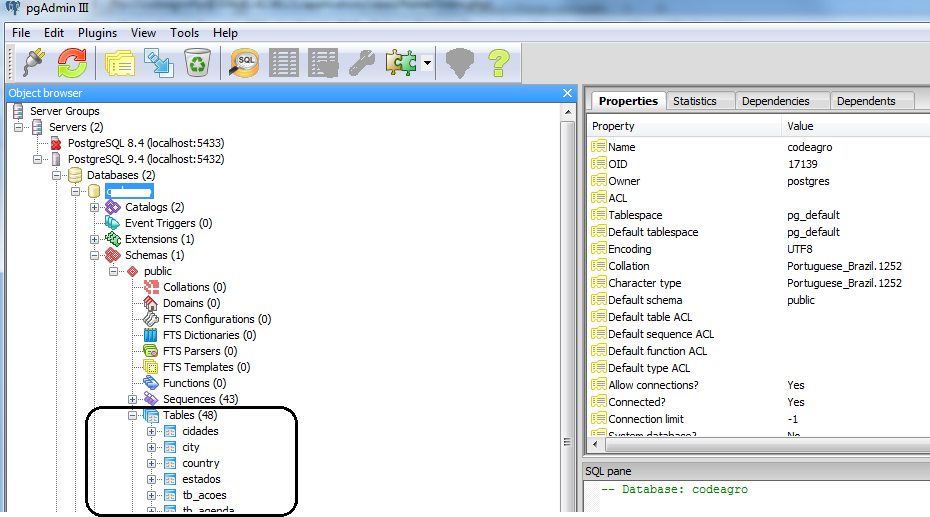Click the object browser scroll up arrow
The height and width of the screenshot is (517, 930).
[568, 112]
